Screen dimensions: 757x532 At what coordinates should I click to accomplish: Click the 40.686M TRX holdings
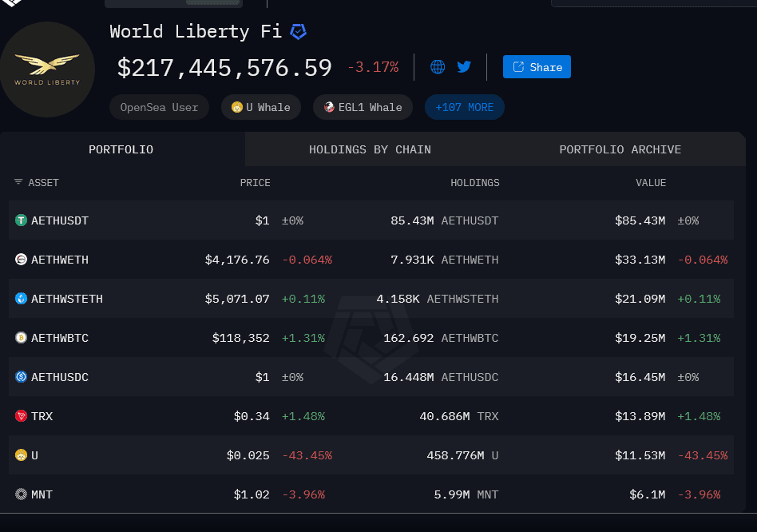(x=459, y=416)
